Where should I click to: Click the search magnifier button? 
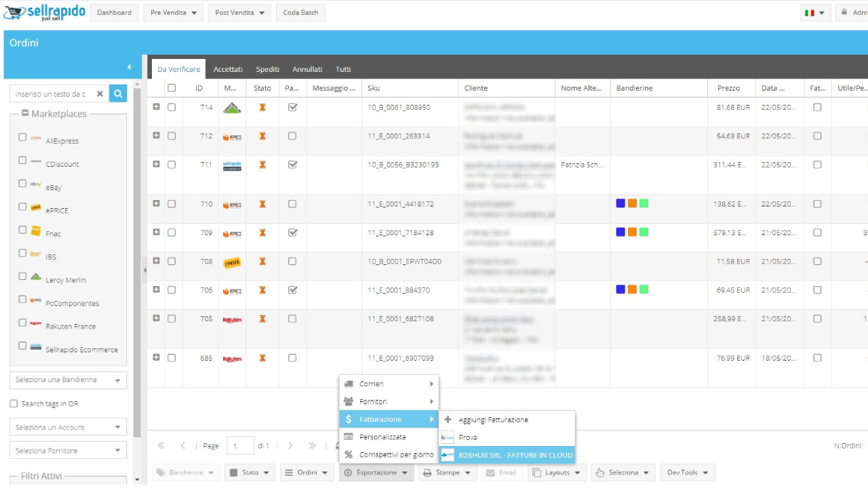118,94
